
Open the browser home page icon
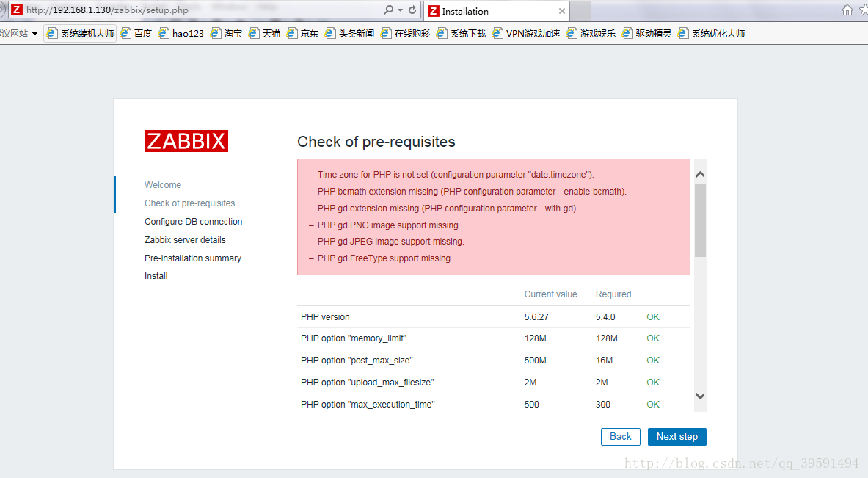(x=847, y=10)
